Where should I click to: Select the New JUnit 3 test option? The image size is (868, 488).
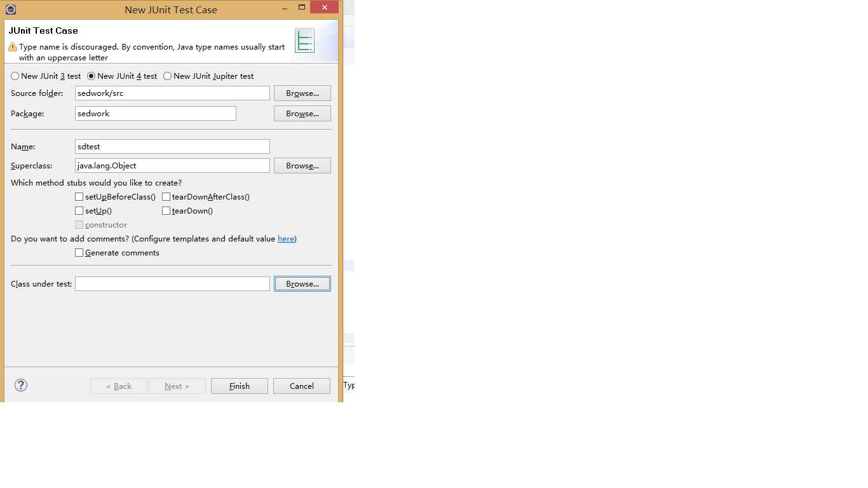46,76
